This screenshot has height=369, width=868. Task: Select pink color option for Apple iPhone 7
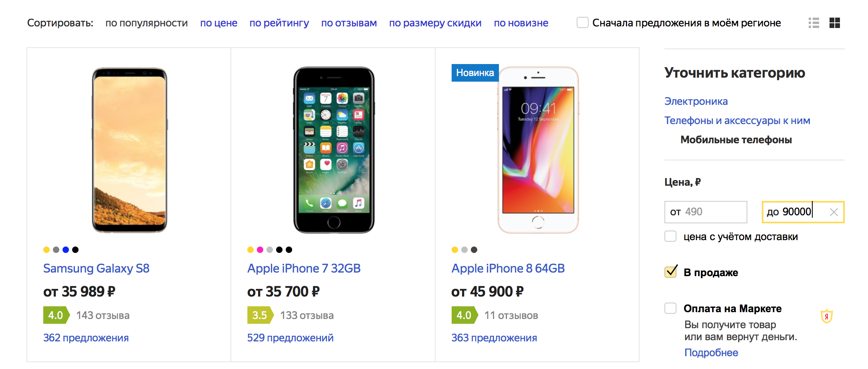coord(260,249)
